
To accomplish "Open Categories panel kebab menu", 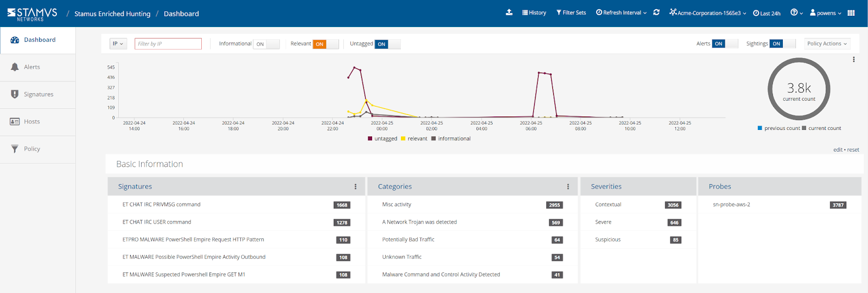I will pyautogui.click(x=568, y=186).
